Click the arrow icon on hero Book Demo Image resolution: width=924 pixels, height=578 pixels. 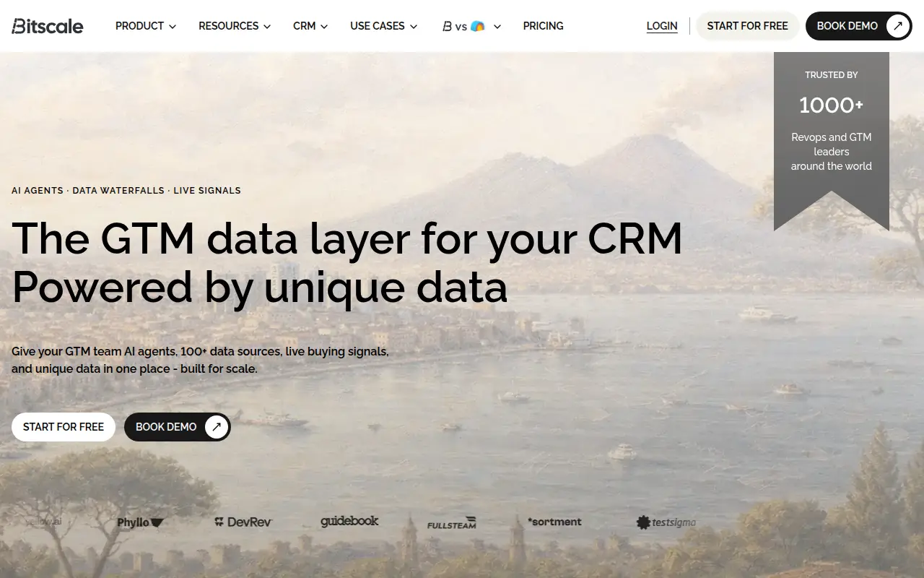point(217,427)
